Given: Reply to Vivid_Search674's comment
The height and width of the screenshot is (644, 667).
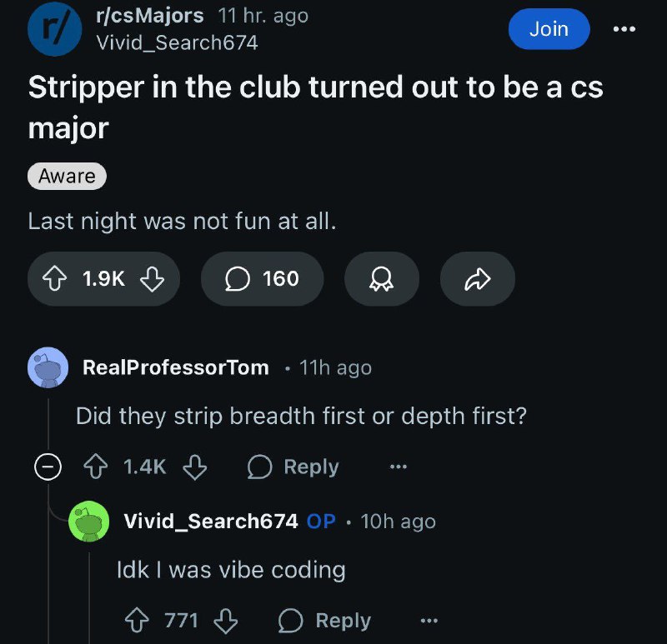Looking at the screenshot, I should click(324, 621).
